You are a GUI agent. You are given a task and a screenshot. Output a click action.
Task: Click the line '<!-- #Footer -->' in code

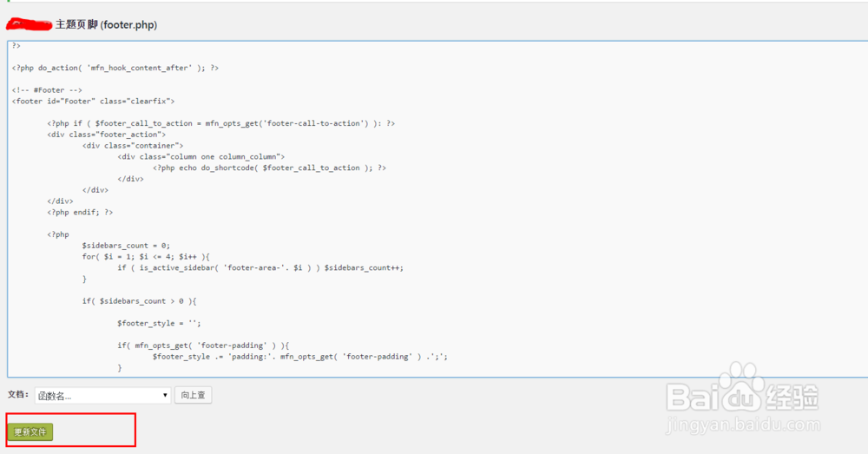coord(47,90)
